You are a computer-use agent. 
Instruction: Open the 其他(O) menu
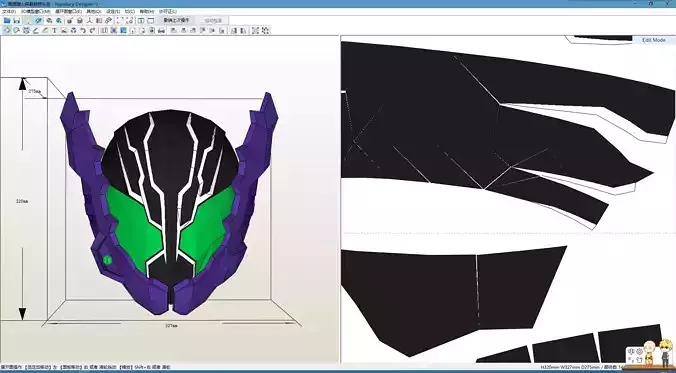pyautogui.click(x=94, y=11)
